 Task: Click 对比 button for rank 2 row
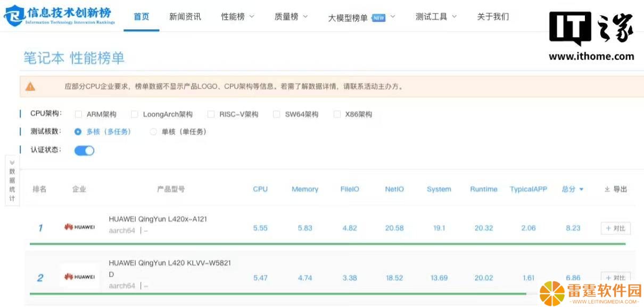616,277
